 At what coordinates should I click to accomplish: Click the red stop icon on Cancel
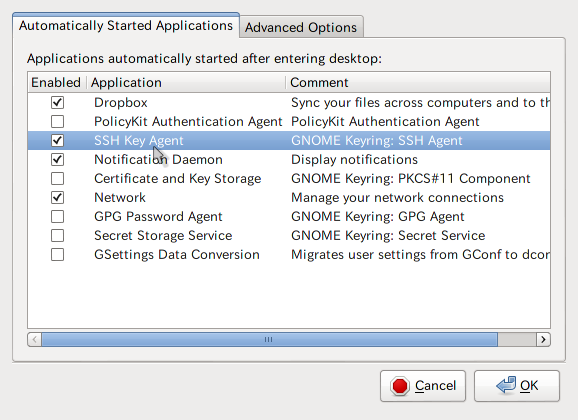click(x=400, y=386)
